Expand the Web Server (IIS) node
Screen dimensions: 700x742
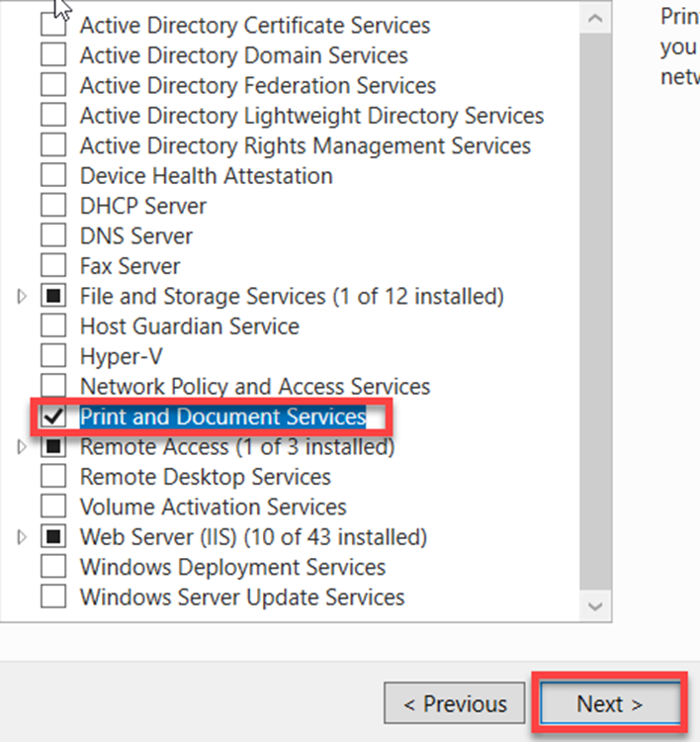pyautogui.click(x=23, y=537)
